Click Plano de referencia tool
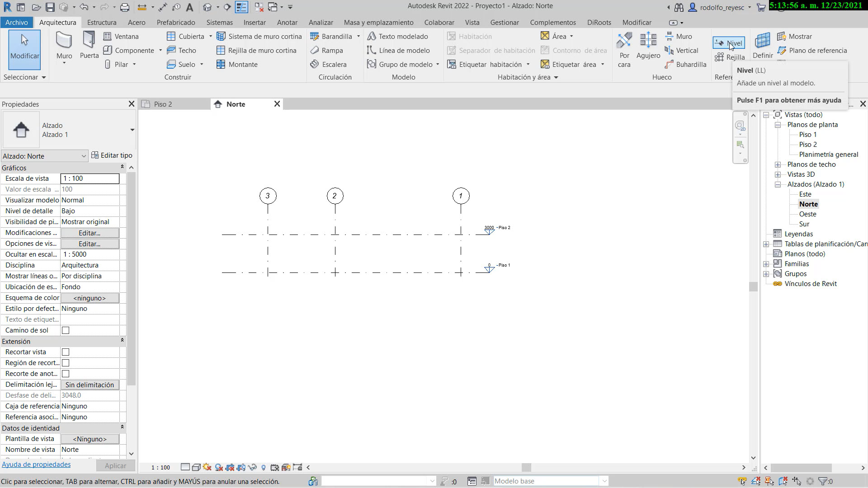The width and height of the screenshot is (868, 488). click(x=812, y=50)
